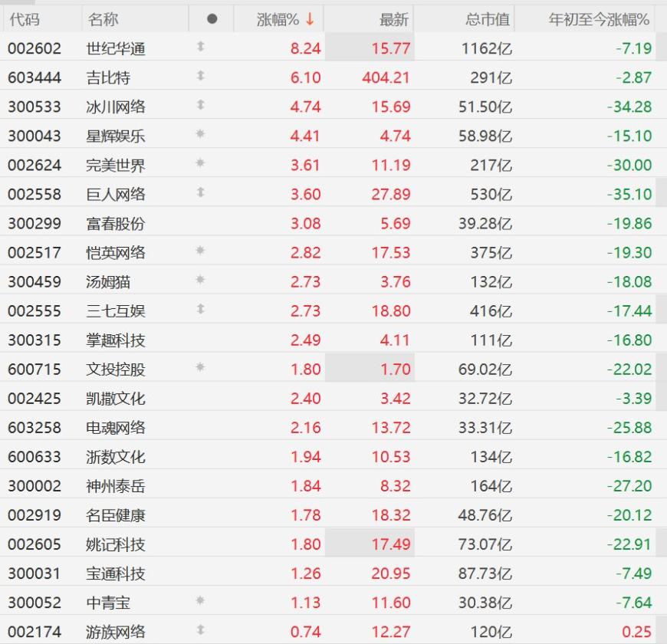667x644 pixels.
Task: Select stock code 600715
Action: tap(34, 370)
